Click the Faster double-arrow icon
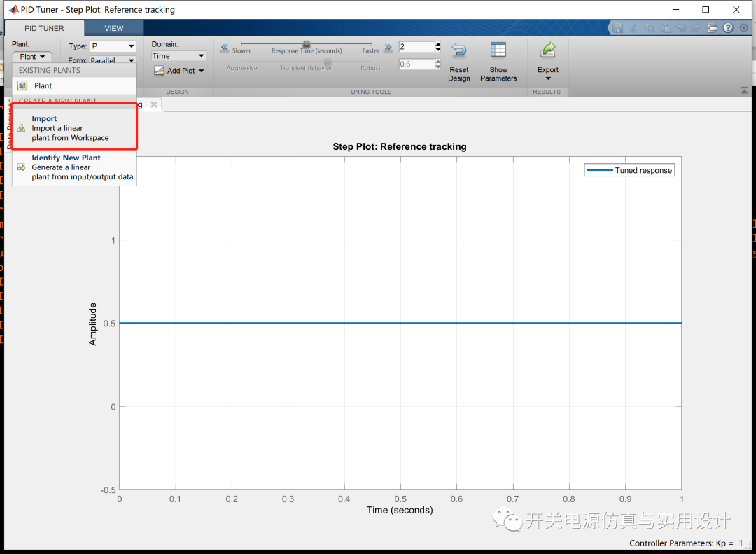756x554 pixels. coord(388,48)
